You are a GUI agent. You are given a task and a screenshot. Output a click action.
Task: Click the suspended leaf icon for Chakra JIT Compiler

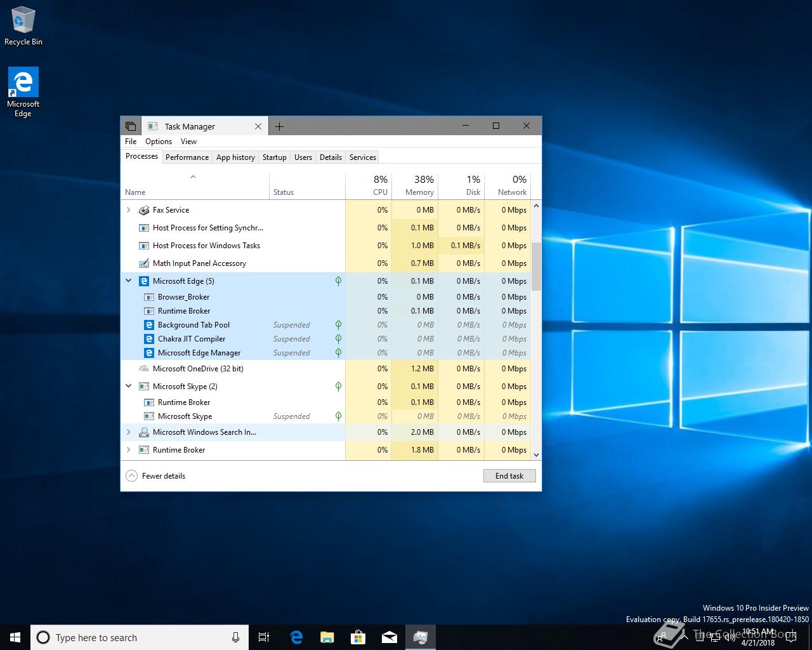338,339
